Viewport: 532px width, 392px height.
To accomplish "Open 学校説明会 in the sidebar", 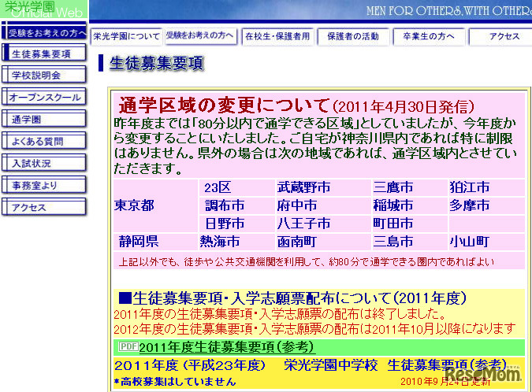I will click(x=44, y=75).
